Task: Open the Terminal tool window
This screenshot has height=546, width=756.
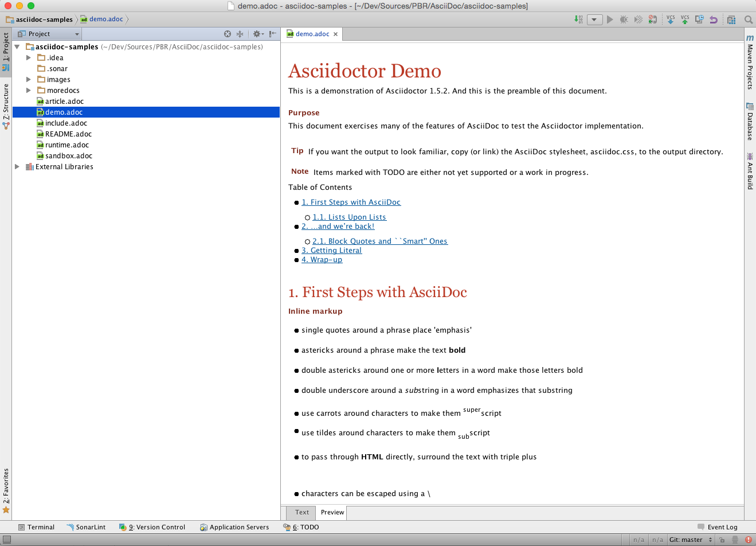Action: point(36,527)
